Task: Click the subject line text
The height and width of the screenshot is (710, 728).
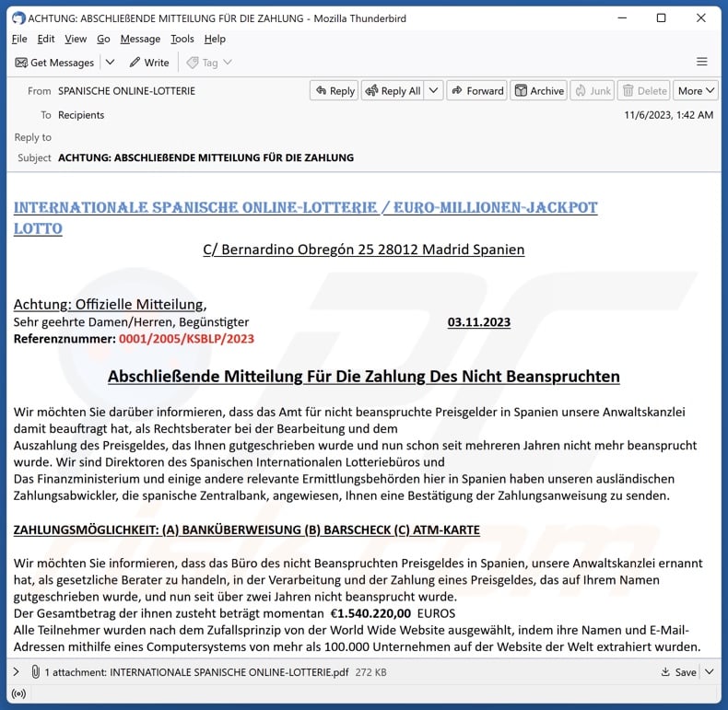Action: [205, 157]
